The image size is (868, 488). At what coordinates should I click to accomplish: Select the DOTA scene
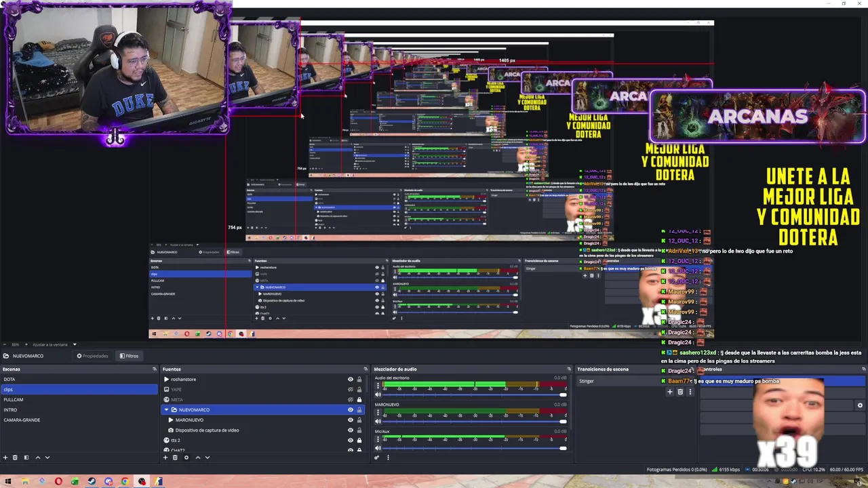79,380
